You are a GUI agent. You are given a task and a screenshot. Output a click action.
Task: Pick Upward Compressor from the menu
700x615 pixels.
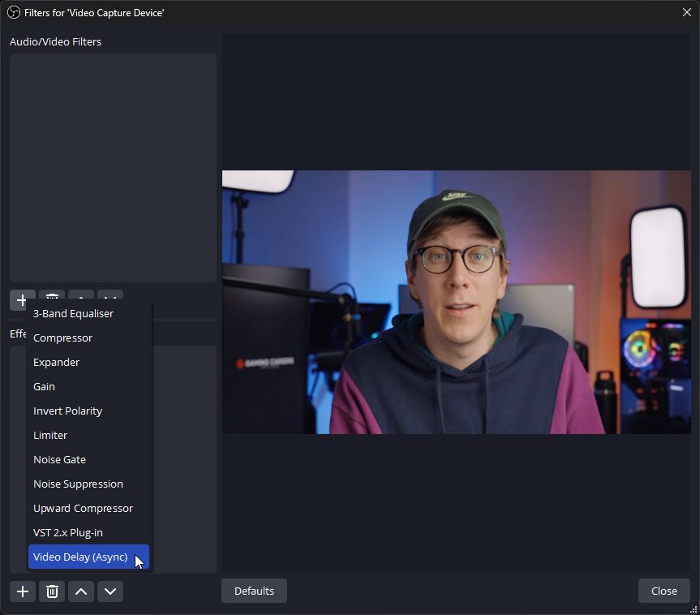[x=83, y=508]
